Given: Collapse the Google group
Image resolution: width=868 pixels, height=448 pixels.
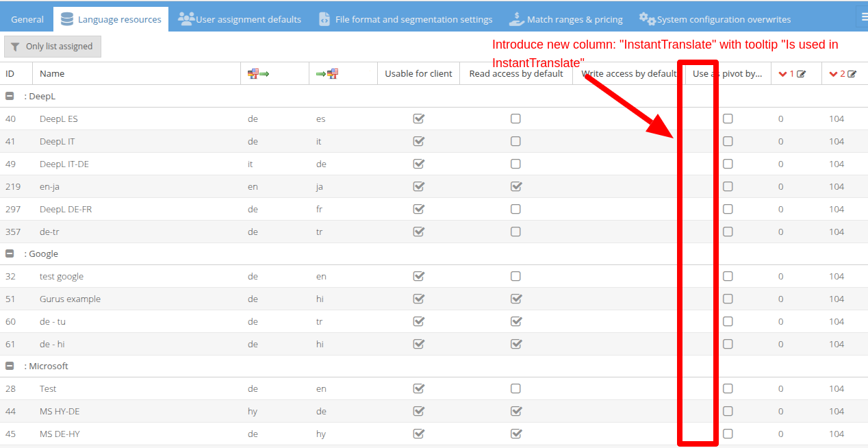Looking at the screenshot, I should (10, 253).
